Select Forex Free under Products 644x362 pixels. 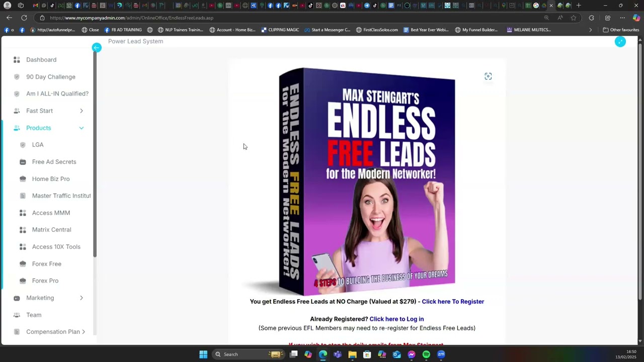point(47,264)
